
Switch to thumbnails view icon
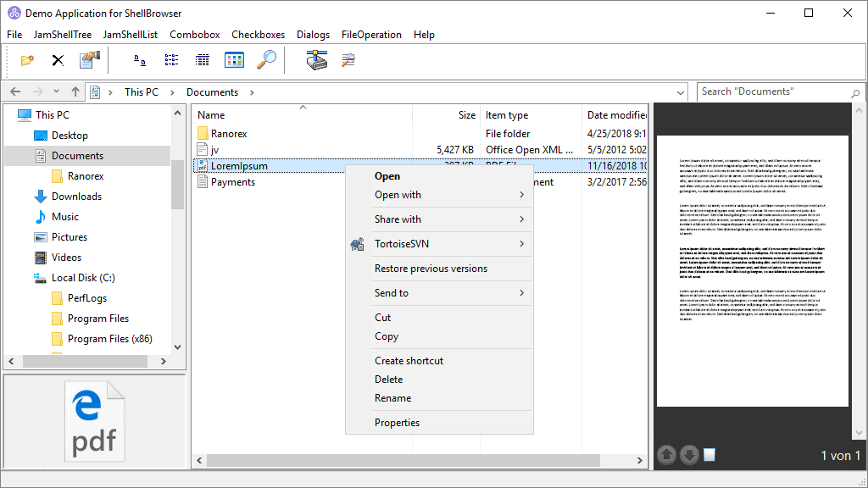[x=234, y=60]
